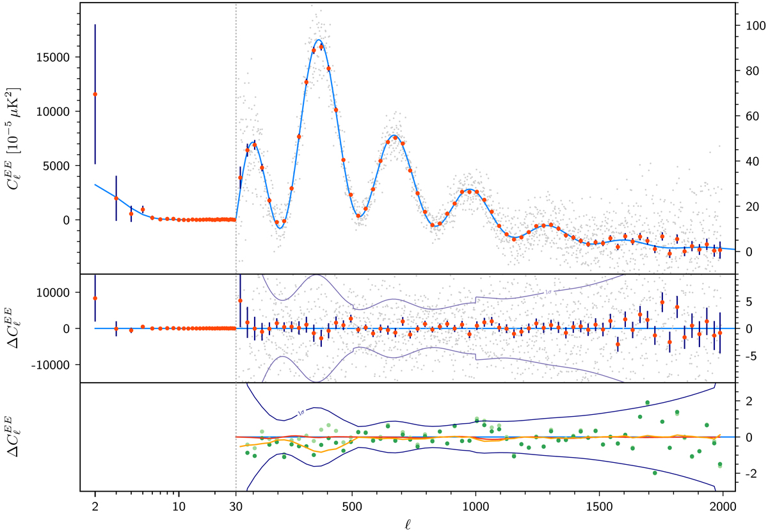
Task: Select the 30 tick label on the x-axis
Action: 236,505
